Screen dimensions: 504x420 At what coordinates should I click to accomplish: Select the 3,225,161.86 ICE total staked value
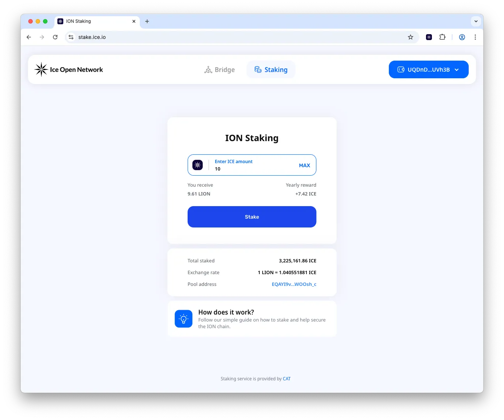click(x=298, y=261)
